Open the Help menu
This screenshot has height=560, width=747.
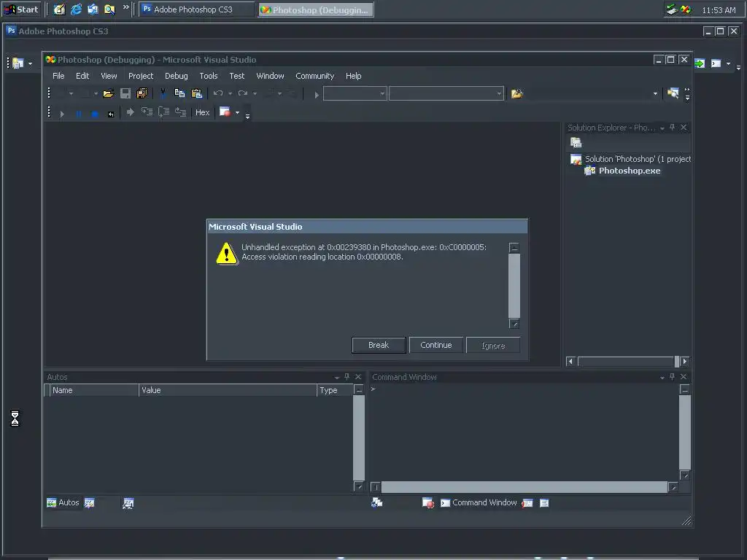[x=354, y=76]
